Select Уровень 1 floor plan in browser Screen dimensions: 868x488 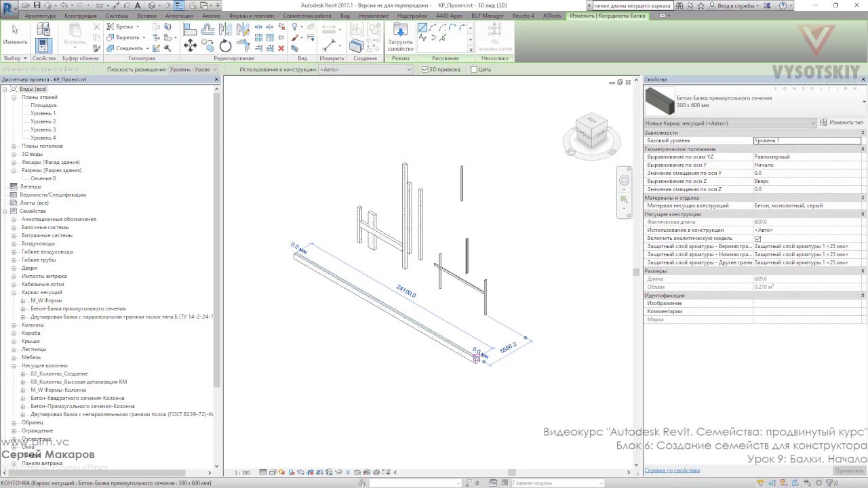click(x=43, y=113)
